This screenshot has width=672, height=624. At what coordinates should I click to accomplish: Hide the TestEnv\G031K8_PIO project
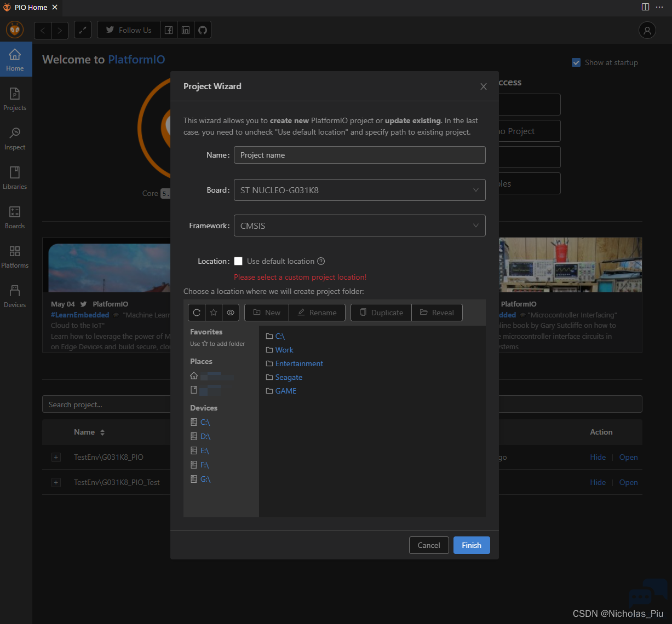pyautogui.click(x=598, y=457)
